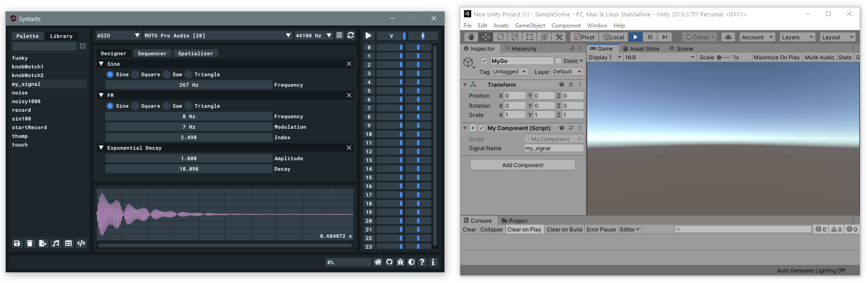
Task: Click the export file icon in Syntacts
Action: point(42,243)
